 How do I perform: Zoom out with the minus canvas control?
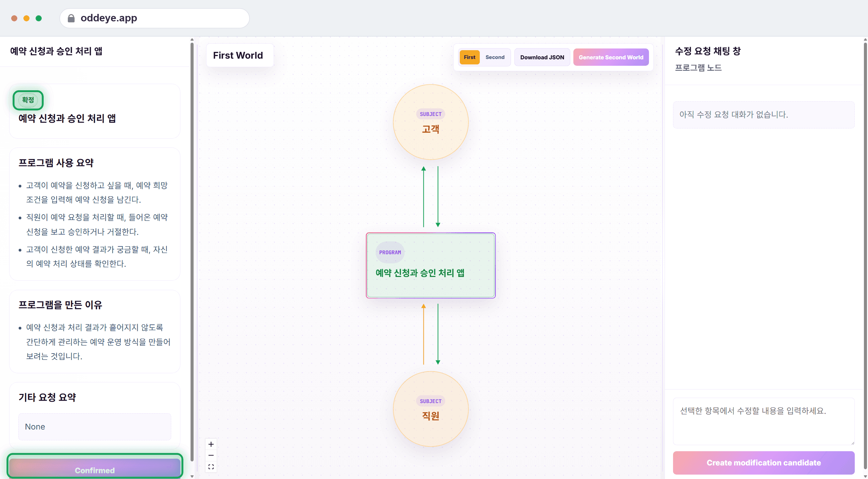point(211,455)
